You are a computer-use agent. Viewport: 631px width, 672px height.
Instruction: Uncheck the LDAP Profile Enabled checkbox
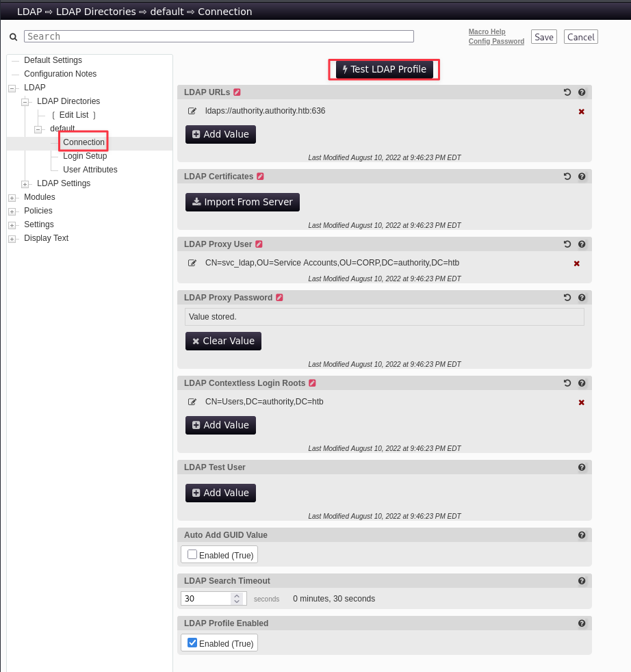click(x=192, y=643)
